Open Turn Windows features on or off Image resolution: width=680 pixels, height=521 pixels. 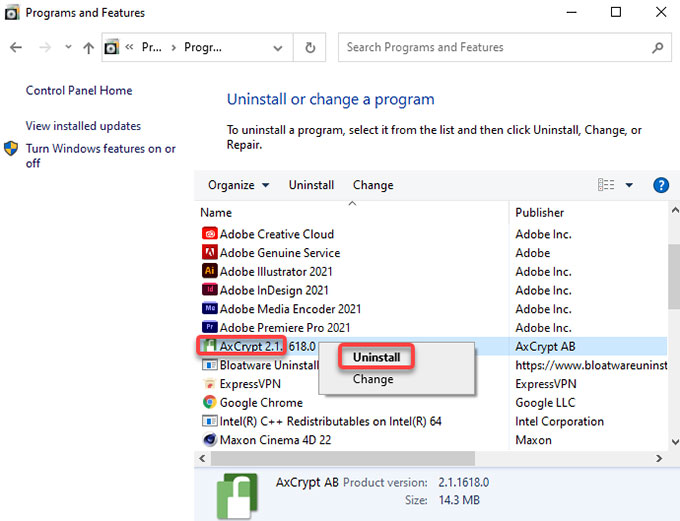(101, 156)
